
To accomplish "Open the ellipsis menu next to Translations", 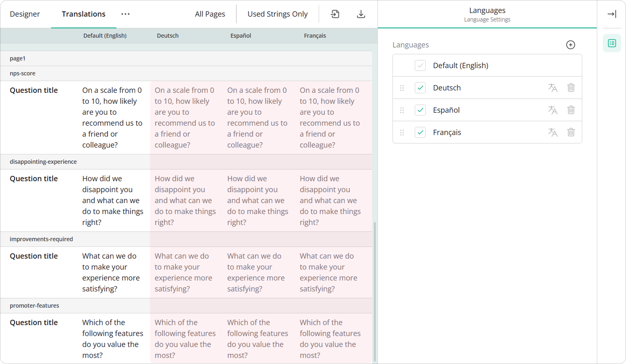I will (x=125, y=14).
